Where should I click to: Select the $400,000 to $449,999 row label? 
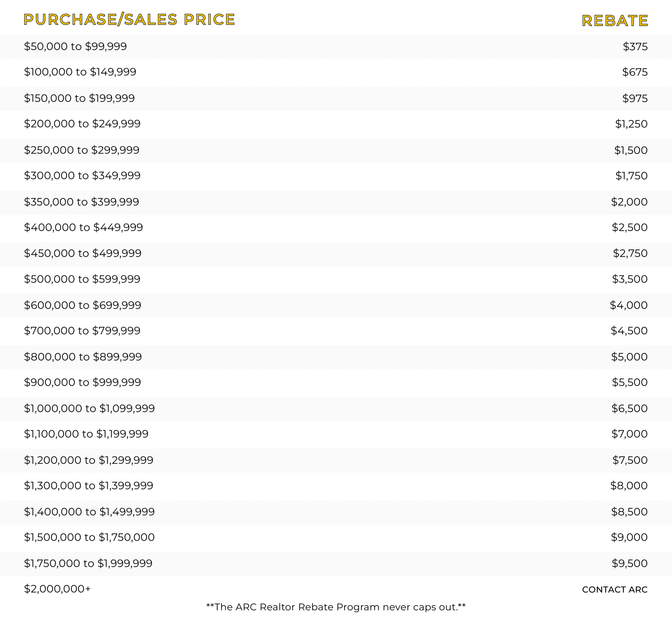(83, 227)
